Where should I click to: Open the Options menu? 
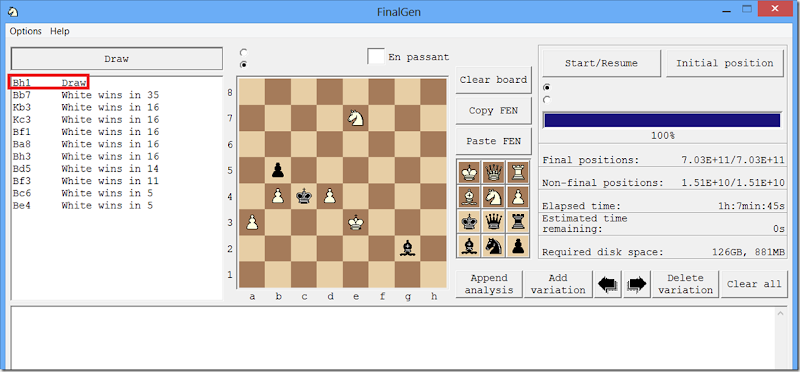pyautogui.click(x=26, y=31)
